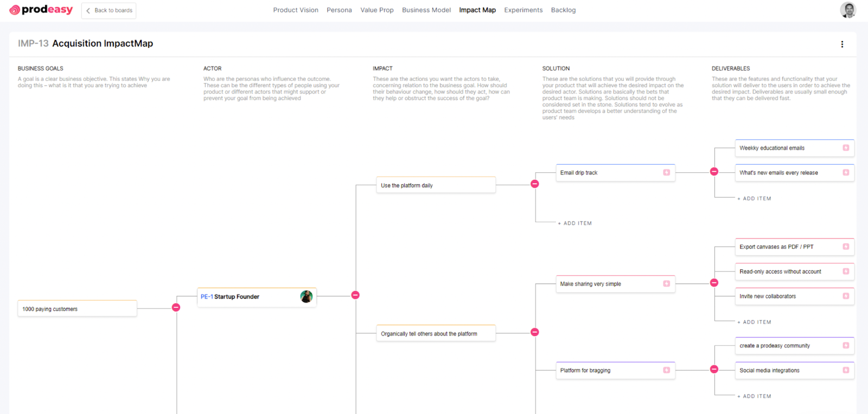Open the three-dot options menu
Viewport: 868px width, 414px height.
coord(842,44)
